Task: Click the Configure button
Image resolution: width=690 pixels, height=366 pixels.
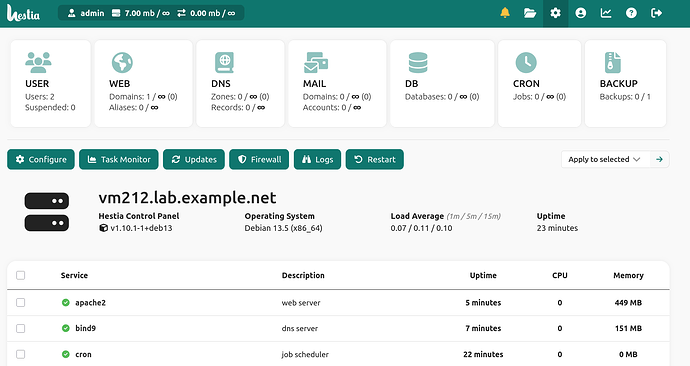Action: click(x=41, y=159)
